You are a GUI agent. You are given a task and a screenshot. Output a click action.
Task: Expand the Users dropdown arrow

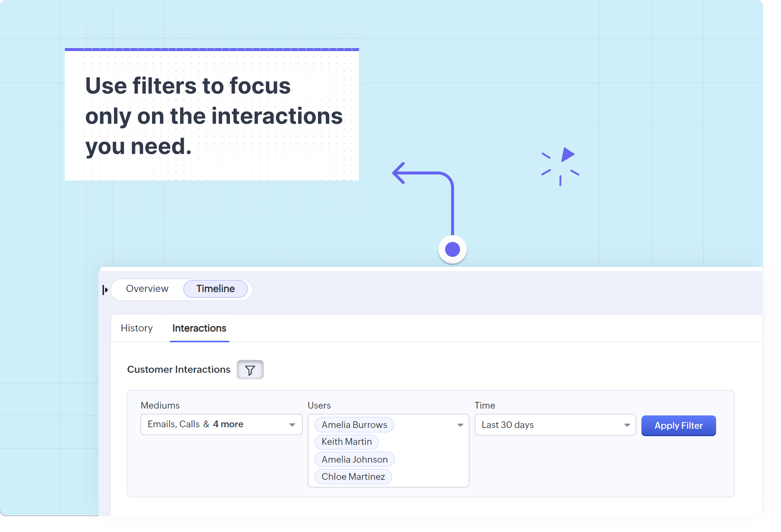[460, 425]
